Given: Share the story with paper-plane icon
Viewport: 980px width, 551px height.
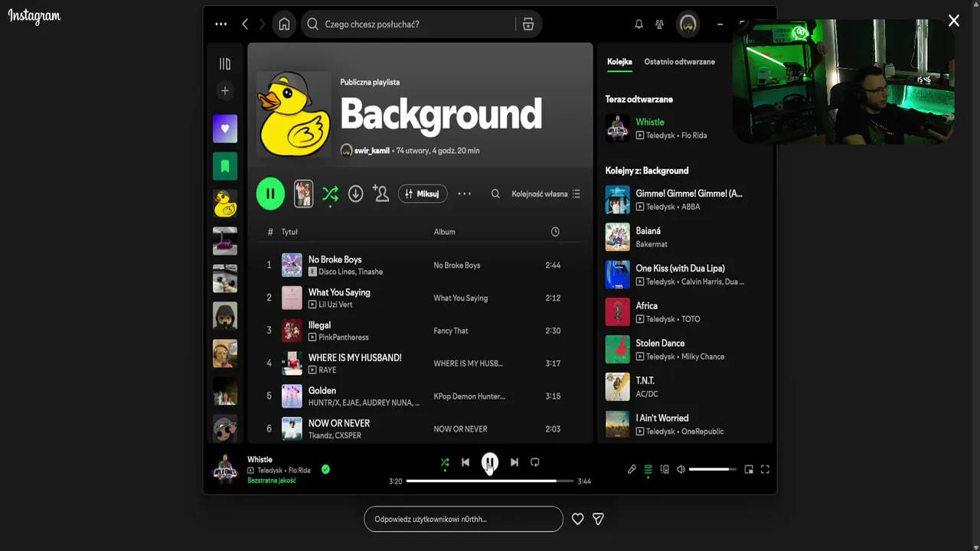Looking at the screenshot, I should point(598,519).
